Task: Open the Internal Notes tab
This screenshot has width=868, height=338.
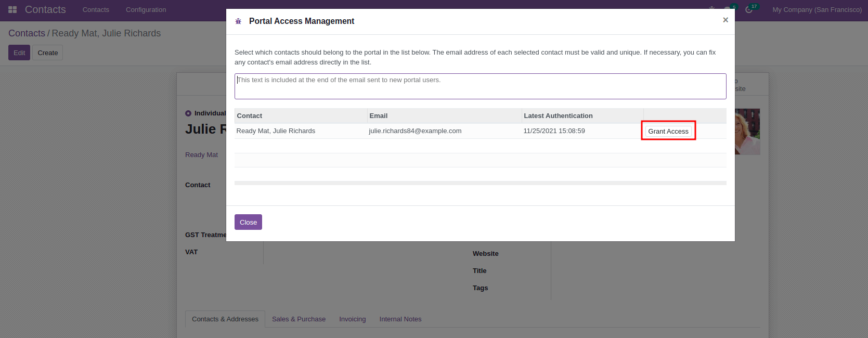Action: 400,319
